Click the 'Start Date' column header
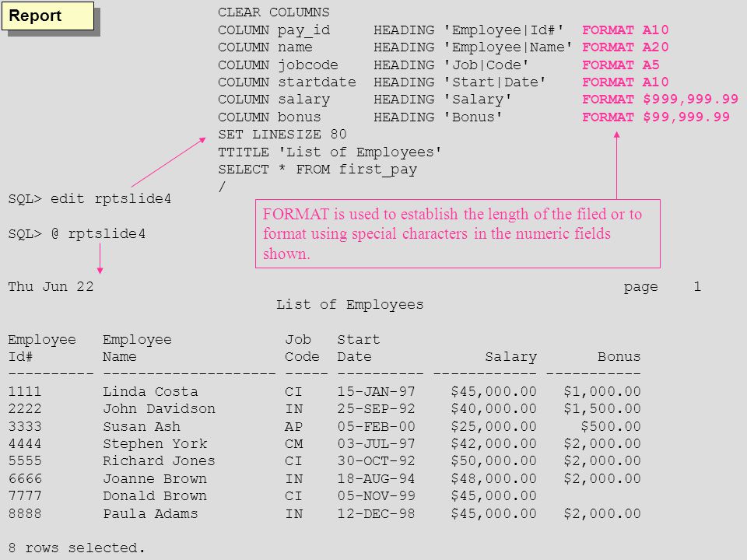This screenshot has width=747, height=560. pyautogui.click(x=358, y=348)
